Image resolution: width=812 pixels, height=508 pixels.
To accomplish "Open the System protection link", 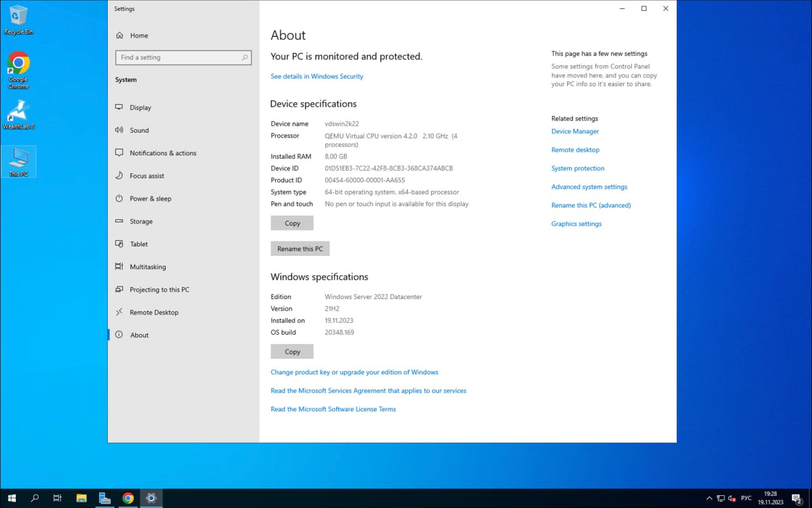I will coord(577,168).
